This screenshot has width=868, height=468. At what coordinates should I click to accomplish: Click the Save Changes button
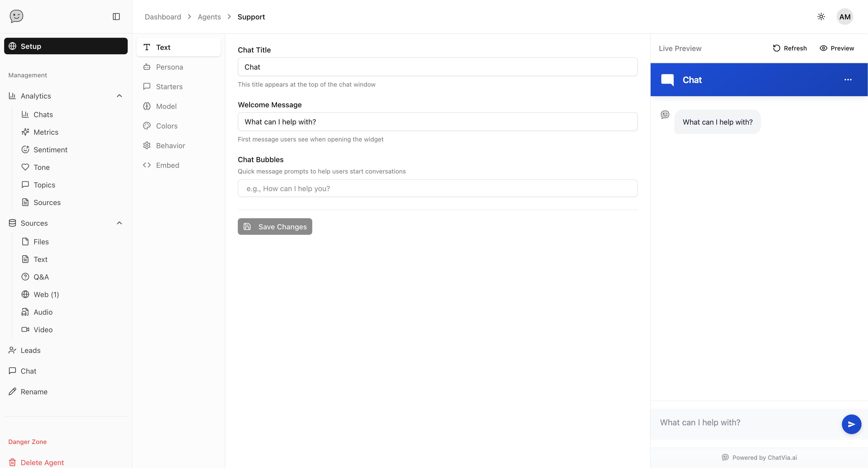click(x=275, y=227)
